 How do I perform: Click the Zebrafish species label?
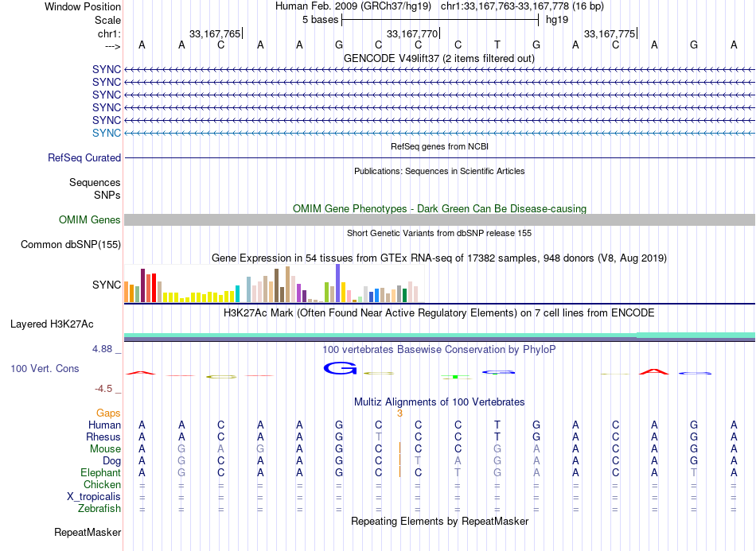(x=99, y=508)
